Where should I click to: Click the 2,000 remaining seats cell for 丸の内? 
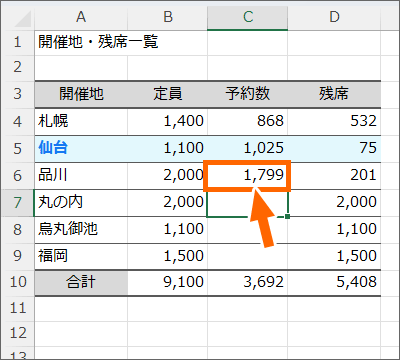tap(334, 203)
